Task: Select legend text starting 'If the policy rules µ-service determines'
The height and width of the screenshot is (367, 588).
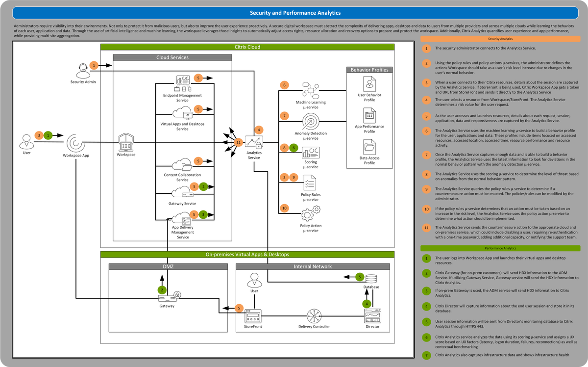Action: pyautogui.click(x=503, y=214)
